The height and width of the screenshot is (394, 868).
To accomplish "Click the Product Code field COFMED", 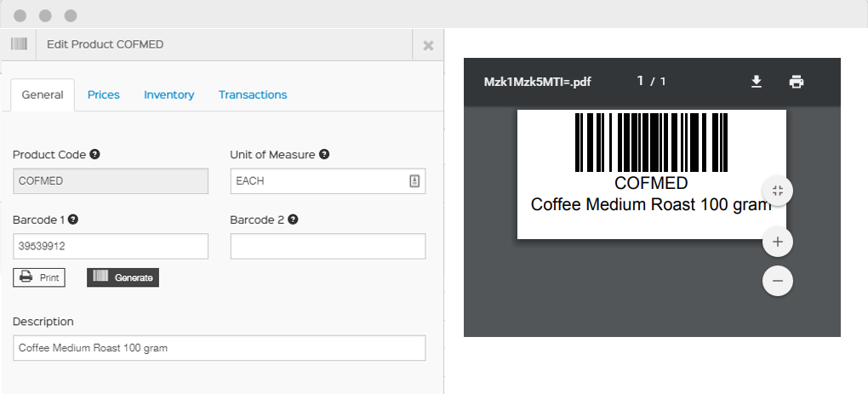I will [x=111, y=181].
